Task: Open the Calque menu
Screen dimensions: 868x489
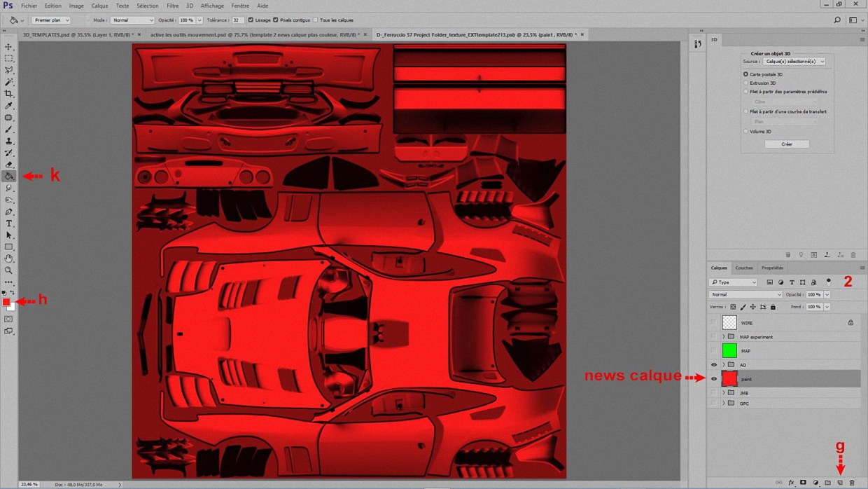Action: point(100,6)
